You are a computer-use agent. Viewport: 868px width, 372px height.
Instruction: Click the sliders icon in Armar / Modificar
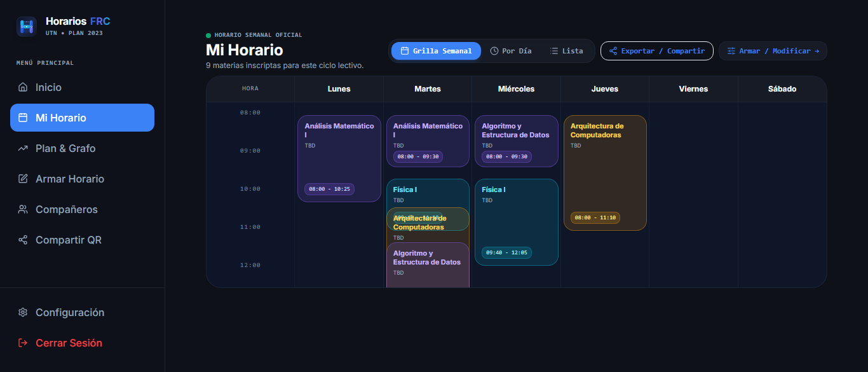click(x=731, y=51)
